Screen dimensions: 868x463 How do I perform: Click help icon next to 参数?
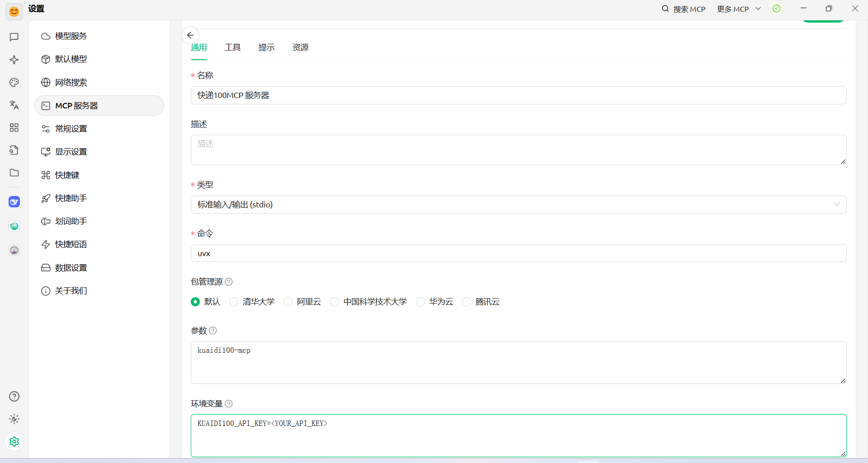213,331
